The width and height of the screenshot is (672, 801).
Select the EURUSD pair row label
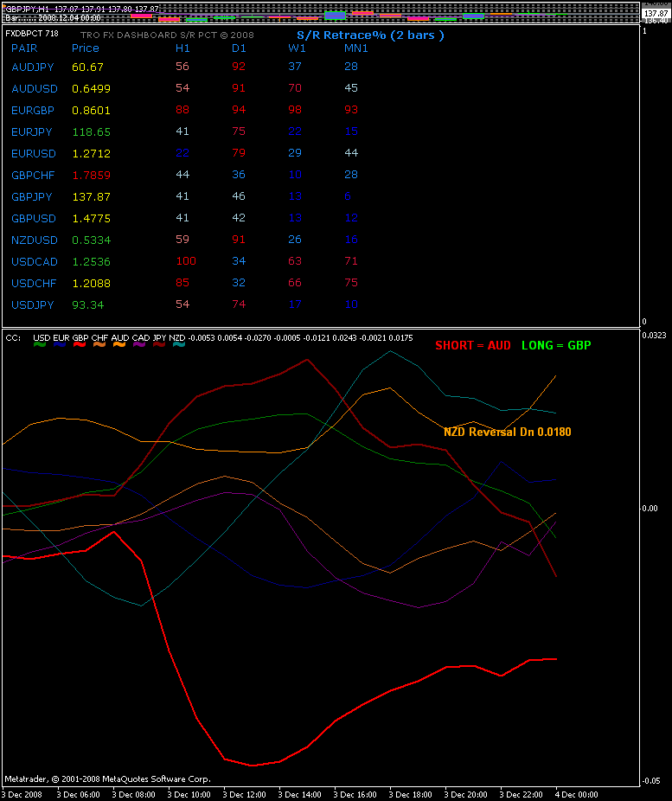pos(33,153)
